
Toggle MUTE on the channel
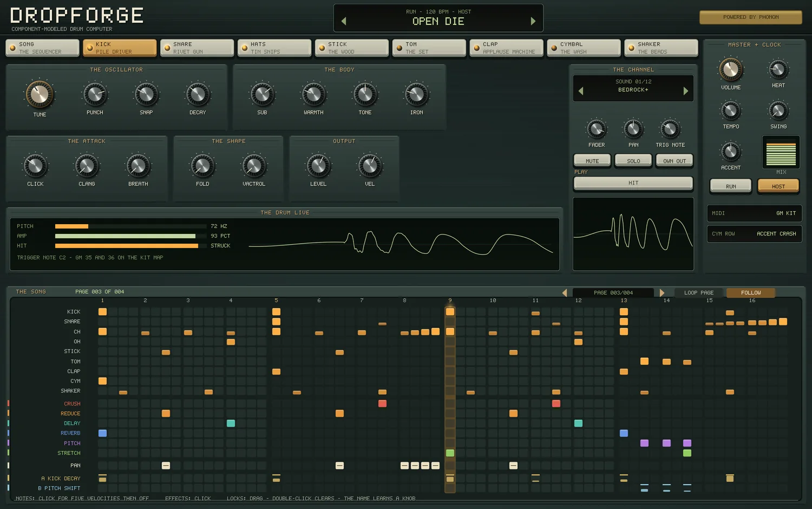click(x=592, y=160)
